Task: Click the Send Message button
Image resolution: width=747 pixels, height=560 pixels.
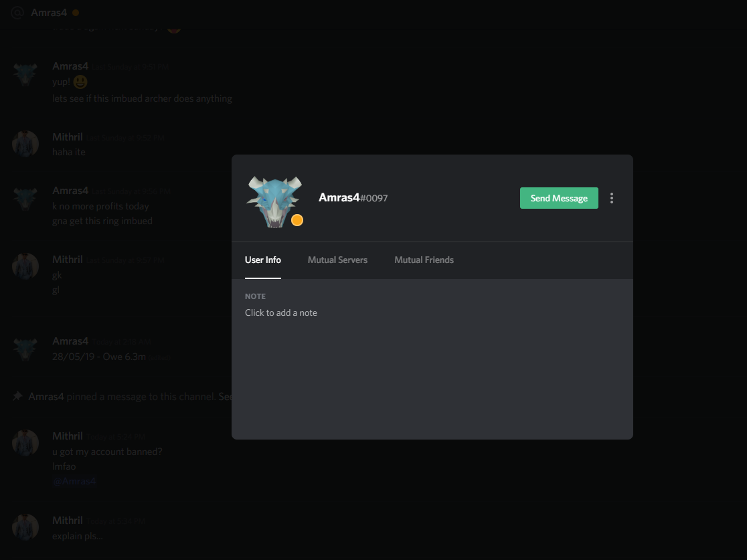Action: pos(559,198)
